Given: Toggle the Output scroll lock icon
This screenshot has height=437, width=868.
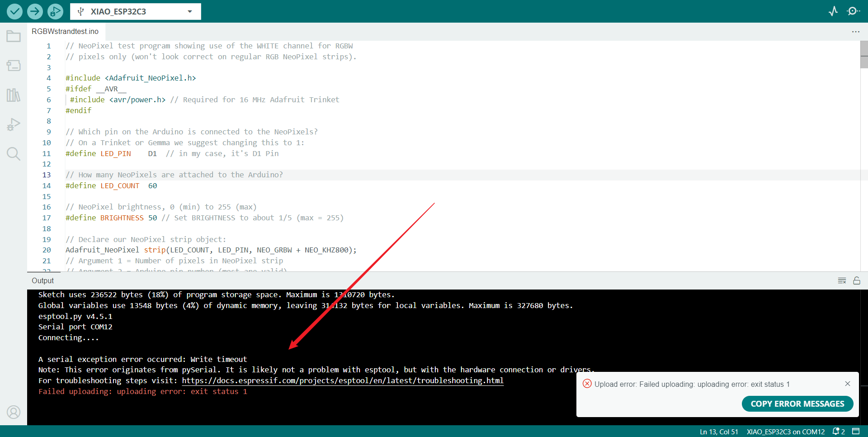Looking at the screenshot, I should point(857,280).
